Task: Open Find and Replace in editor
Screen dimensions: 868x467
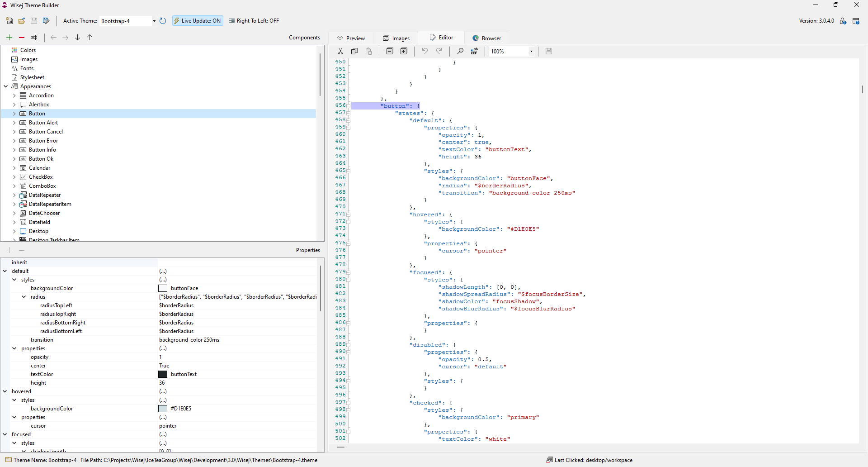Action: tap(474, 51)
